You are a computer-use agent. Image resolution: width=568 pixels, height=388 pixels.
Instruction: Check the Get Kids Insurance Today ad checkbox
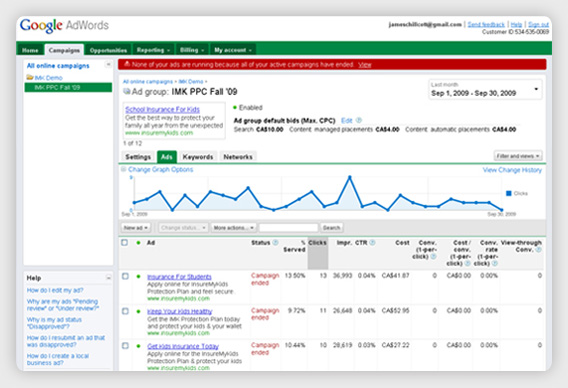coord(125,346)
